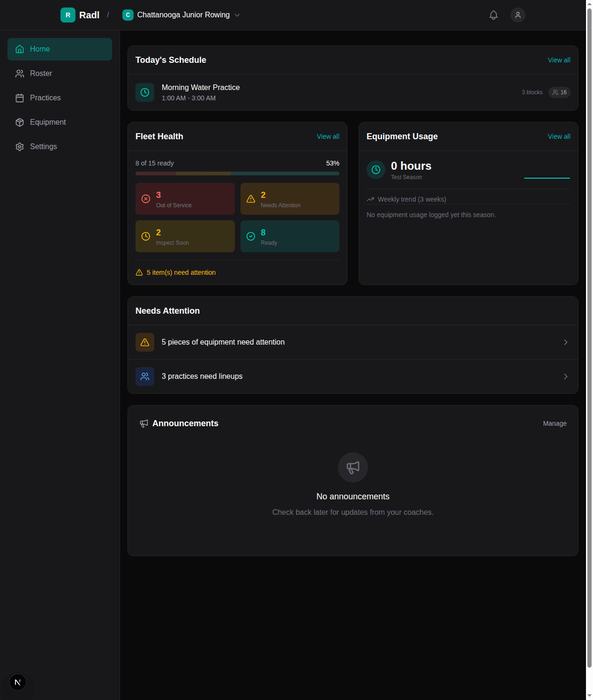Click the Next.js dev tools N badge
The width and height of the screenshot is (593, 700).
(18, 682)
